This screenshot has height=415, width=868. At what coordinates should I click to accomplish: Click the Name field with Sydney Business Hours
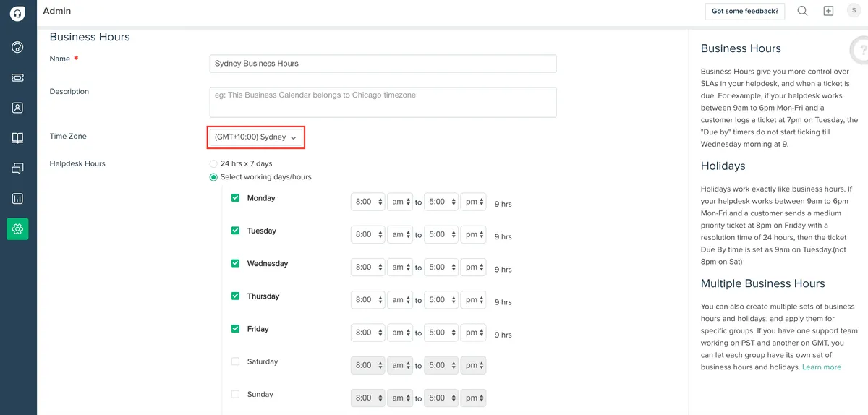click(x=383, y=64)
